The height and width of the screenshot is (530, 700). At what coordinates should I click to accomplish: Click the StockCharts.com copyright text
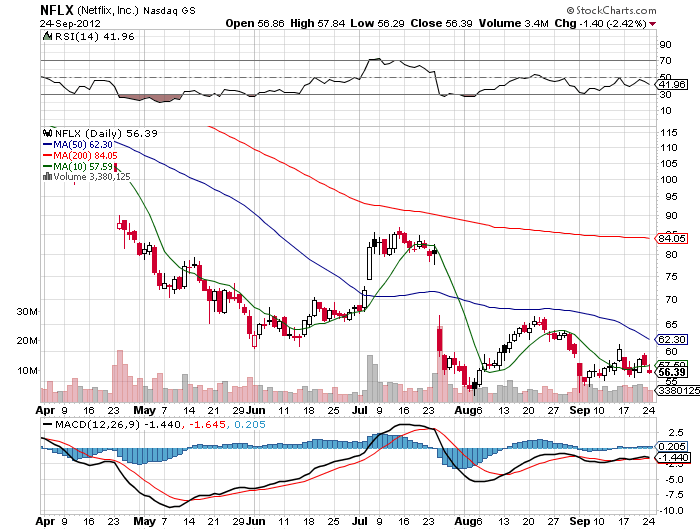[x=611, y=10]
